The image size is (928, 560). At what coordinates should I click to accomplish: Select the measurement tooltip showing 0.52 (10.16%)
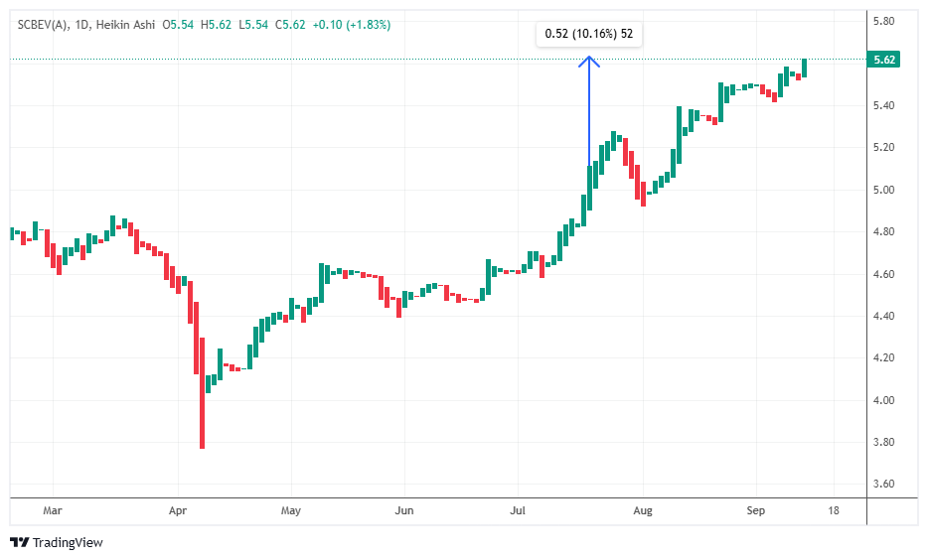589,34
